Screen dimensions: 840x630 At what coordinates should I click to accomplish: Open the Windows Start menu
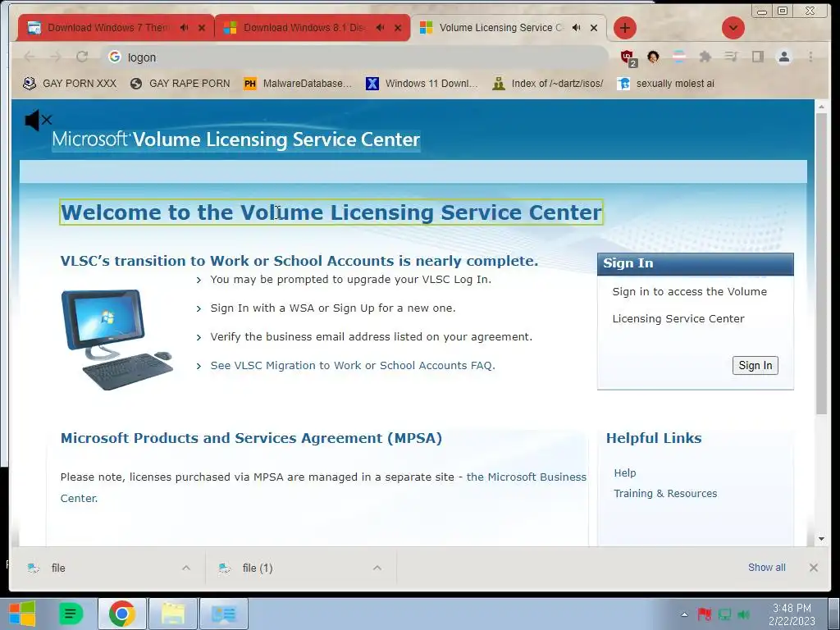point(22,614)
